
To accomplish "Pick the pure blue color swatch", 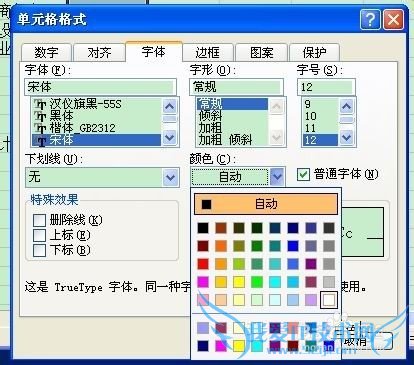I will point(293,246).
